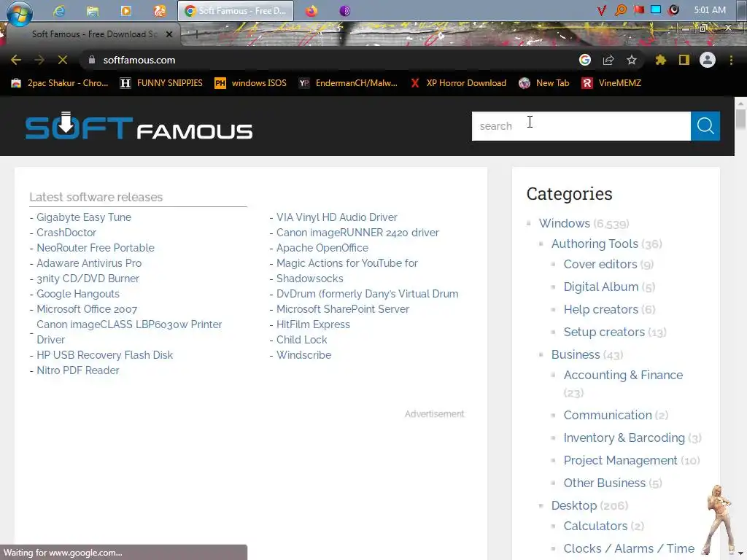Browse the Cover editors category

[x=600, y=264]
